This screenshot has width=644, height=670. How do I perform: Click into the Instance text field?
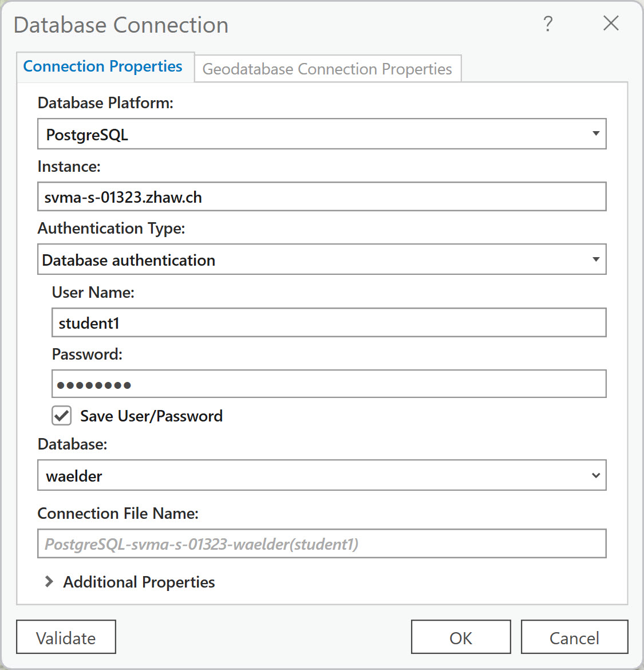tap(321, 197)
